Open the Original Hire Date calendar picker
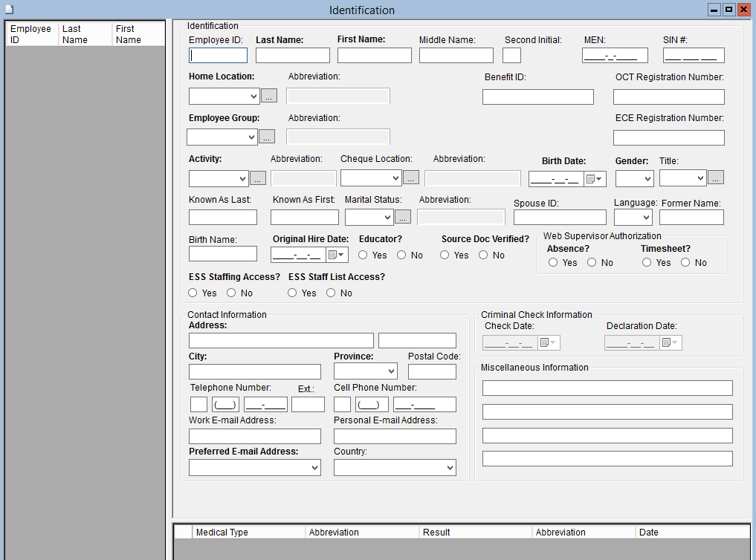Viewport: 756px width, 560px height. pos(337,255)
